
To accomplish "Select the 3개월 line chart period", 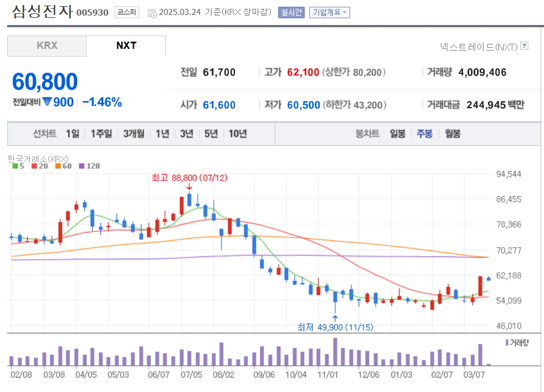I will (x=134, y=134).
